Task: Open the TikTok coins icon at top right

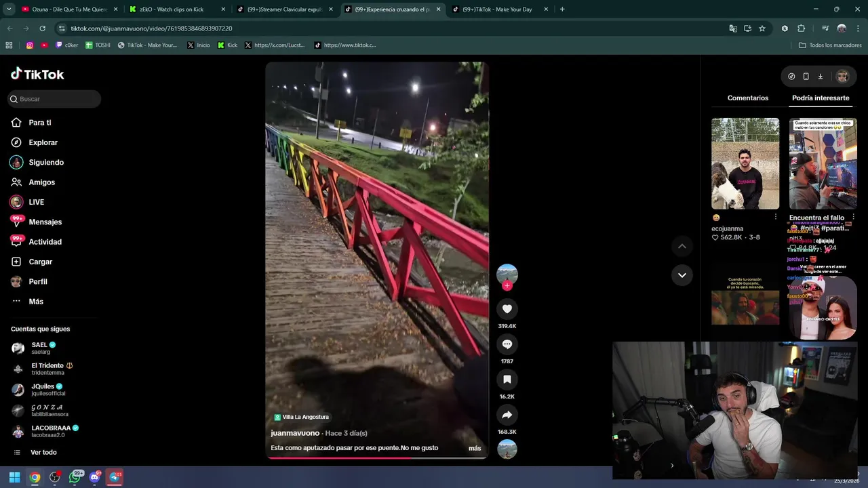Action: tap(791, 77)
